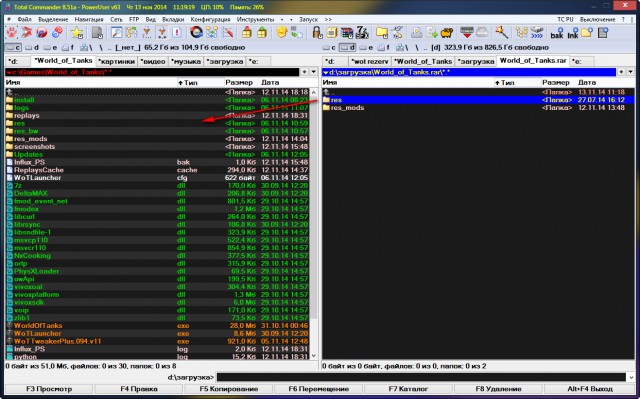Click the red exclamation page icon
The image size is (640, 399).
click(x=177, y=33)
